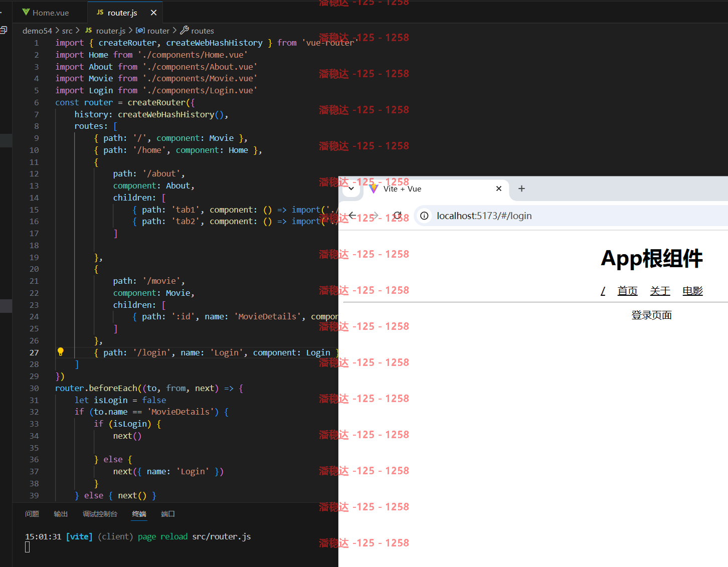Click the 首页 navigation link
This screenshot has height=567, width=728.
coord(627,291)
